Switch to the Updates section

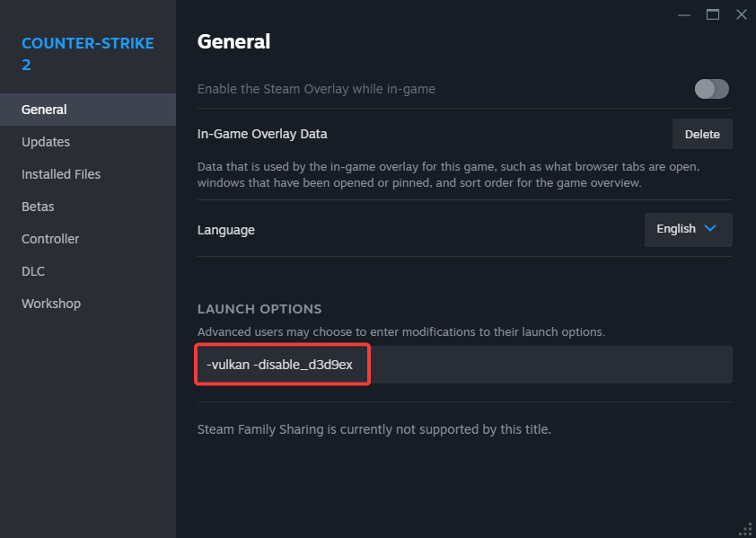coord(46,142)
